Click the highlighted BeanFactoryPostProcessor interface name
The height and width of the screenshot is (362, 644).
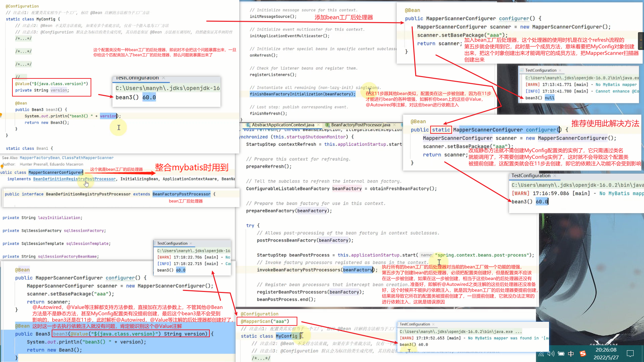(182, 194)
